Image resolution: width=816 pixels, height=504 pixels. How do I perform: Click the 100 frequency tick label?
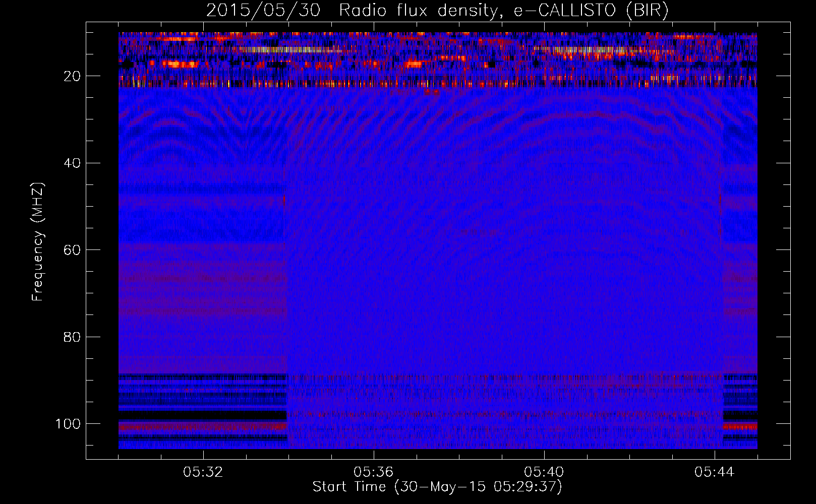click(x=68, y=424)
